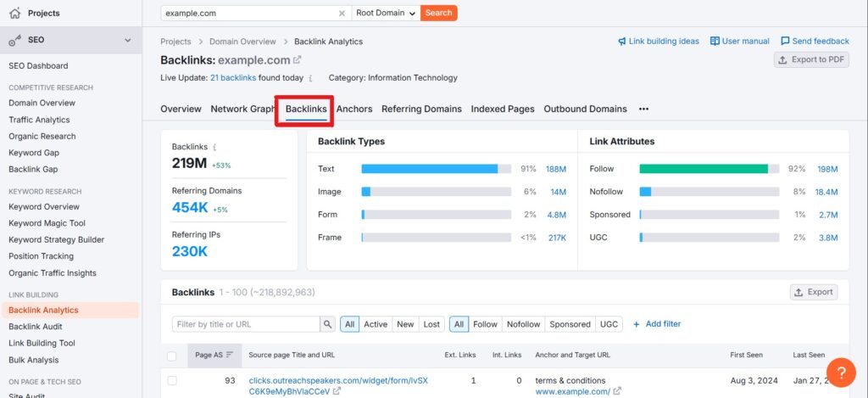Image resolution: width=868 pixels, height=398 pixels.
Task: Open the User manual link
Action: (x=739, y=41)
